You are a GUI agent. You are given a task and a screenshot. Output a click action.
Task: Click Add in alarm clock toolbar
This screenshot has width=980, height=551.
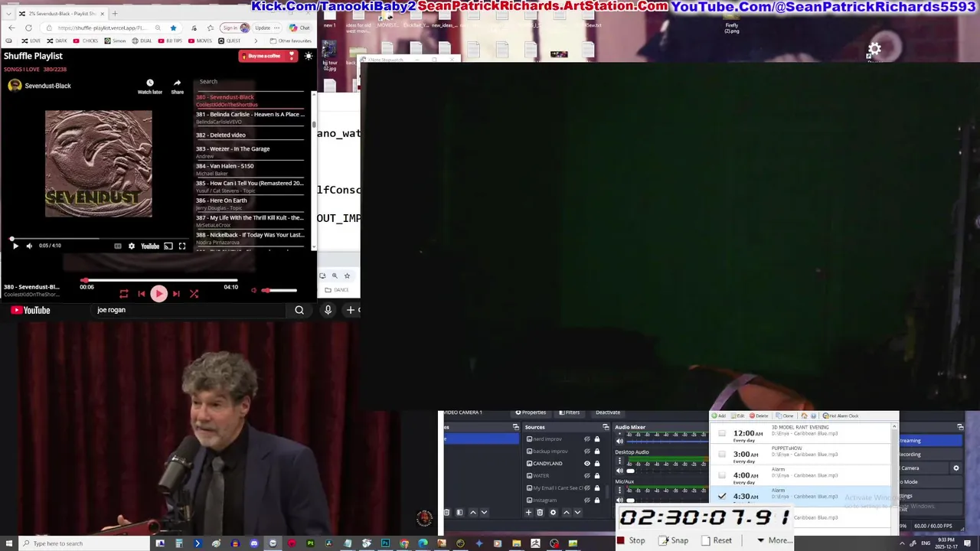click(x=718, y=416)
